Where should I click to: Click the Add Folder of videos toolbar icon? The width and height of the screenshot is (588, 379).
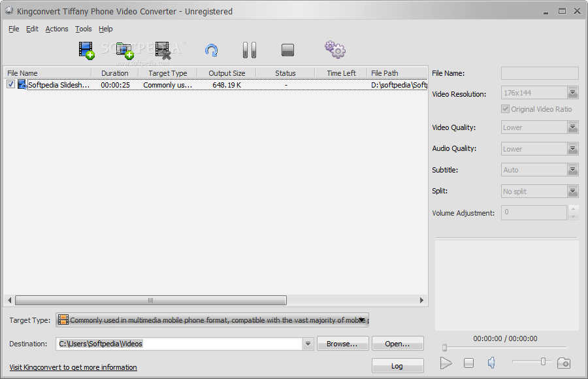pyautogui.click(x=125, y=50)
